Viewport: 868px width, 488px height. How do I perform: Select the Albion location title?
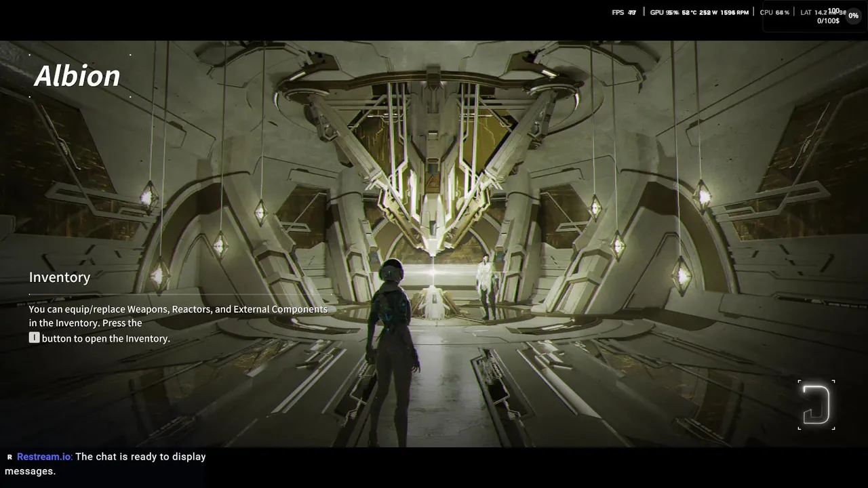coord(77,76)
